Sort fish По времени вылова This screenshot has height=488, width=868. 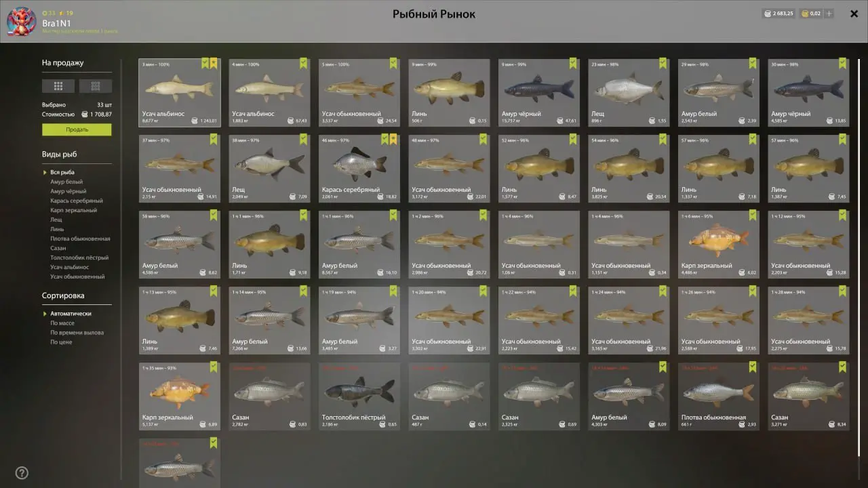pyautogui.click(x=77, y=333)
